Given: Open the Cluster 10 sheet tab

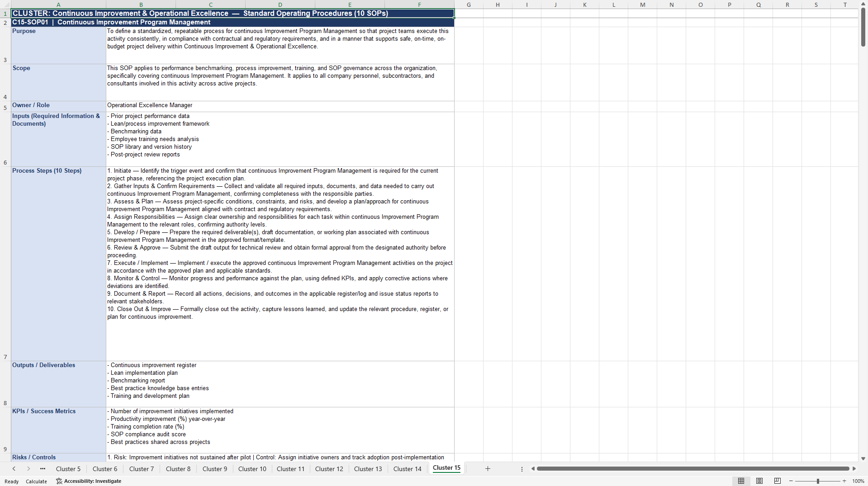Looking at the screenshot, I should [252, 469].
